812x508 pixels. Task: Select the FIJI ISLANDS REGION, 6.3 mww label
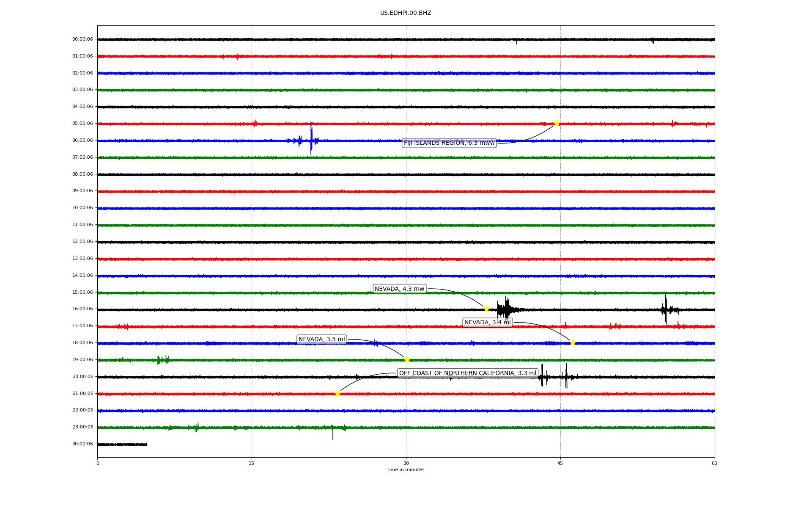tap(449, 143)
